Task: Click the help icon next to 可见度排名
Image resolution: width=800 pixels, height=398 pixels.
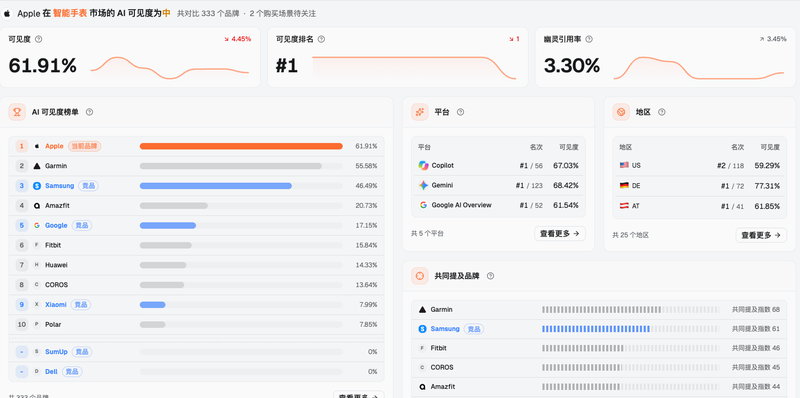Action: tap(321, 39)
